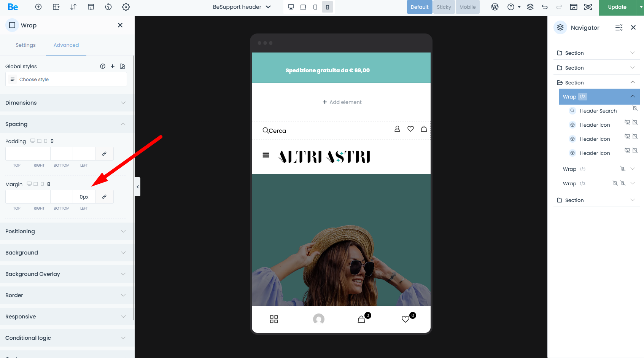Image resolution: width=644 pixels, height=358 pixels.
Task: Select Header Search item in Navigator
Action: (x=598, y=111)
